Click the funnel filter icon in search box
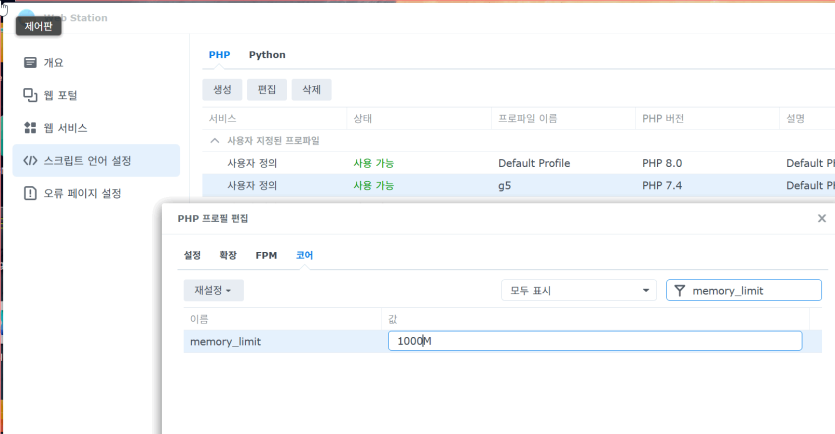The width and height of the screenshot is (835, 434). tap(680, 290)
